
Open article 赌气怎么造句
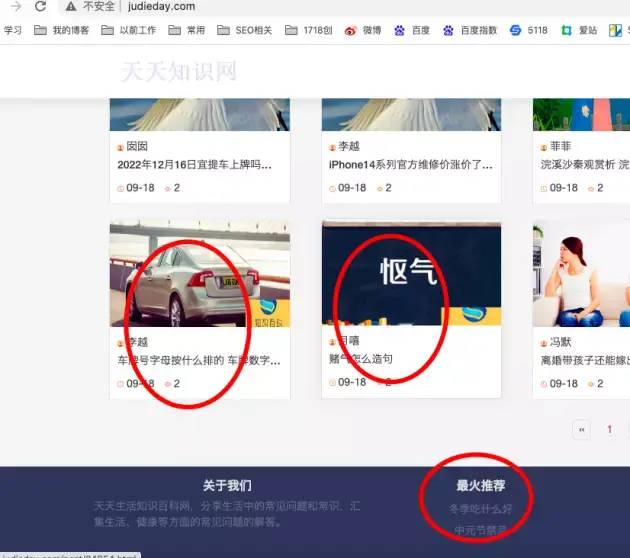click(x=361, y=359)
